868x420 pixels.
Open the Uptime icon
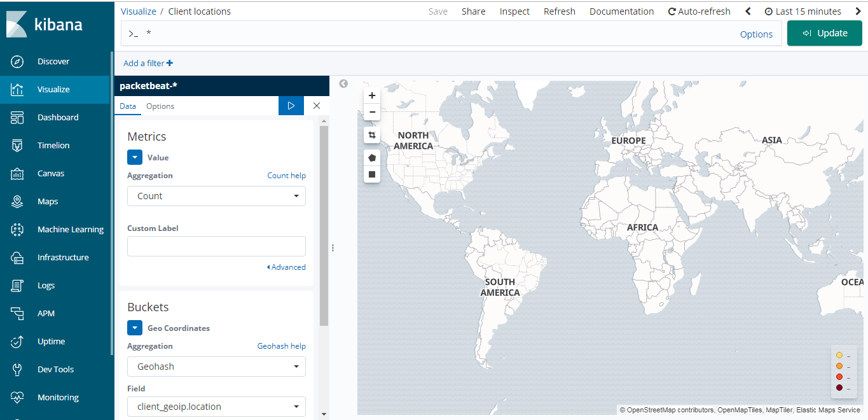tap(17, 342)
